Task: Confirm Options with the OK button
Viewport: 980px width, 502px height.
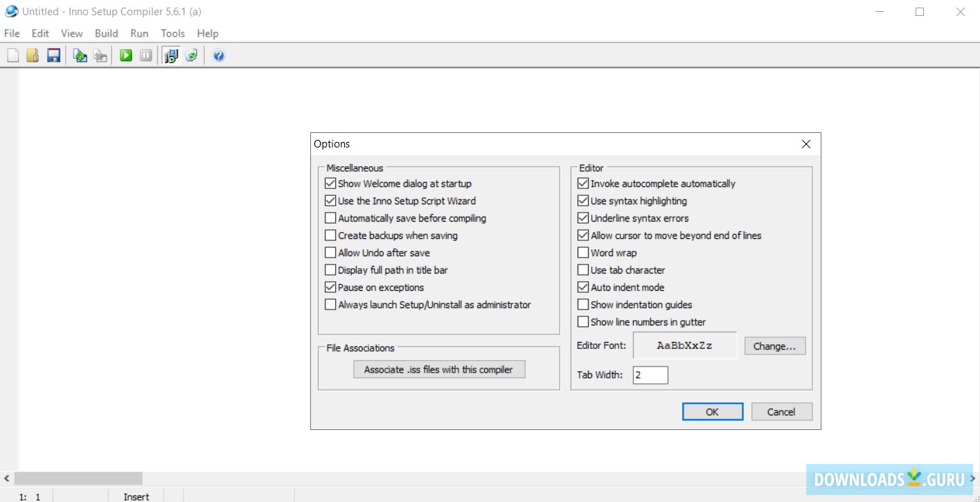Action: (712, 412)
